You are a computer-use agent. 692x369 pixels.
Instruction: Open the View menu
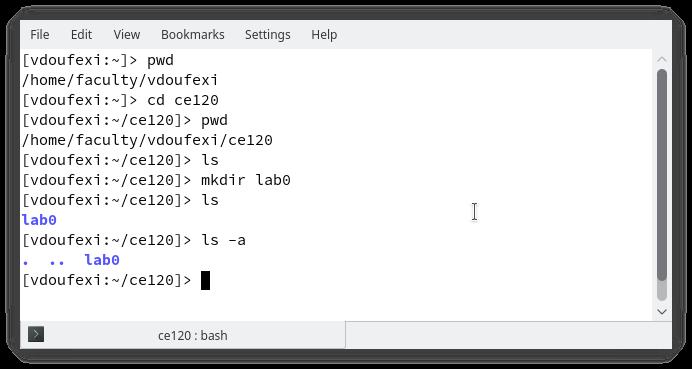click(x=127, y=34)
